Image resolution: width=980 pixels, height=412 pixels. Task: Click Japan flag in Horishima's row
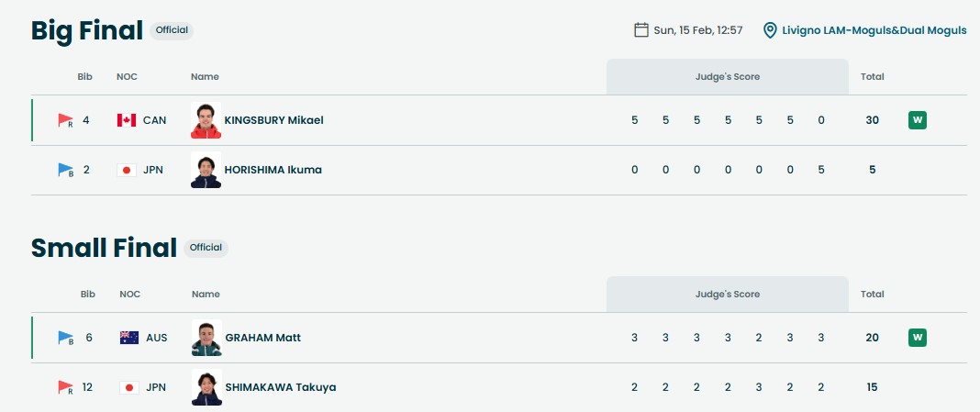point(127,170)
